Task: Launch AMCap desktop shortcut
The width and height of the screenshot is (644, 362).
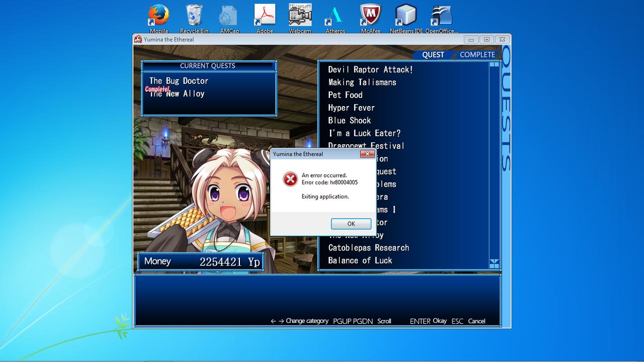Action: click(x=229, y=16)
